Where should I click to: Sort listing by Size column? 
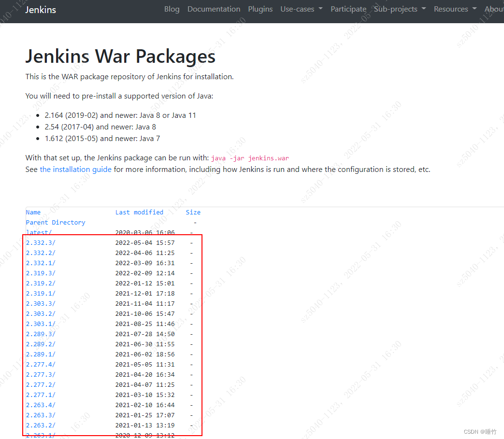(x=193, y=212)
